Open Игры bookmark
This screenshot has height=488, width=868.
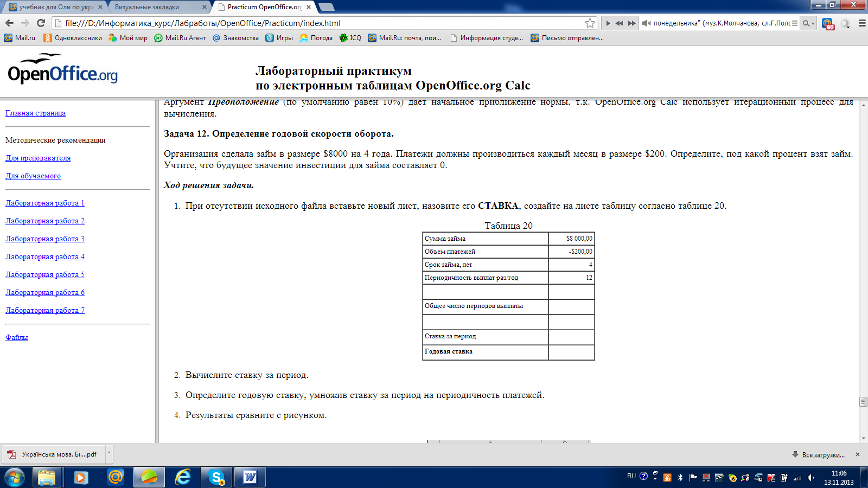tap(279, 38)
